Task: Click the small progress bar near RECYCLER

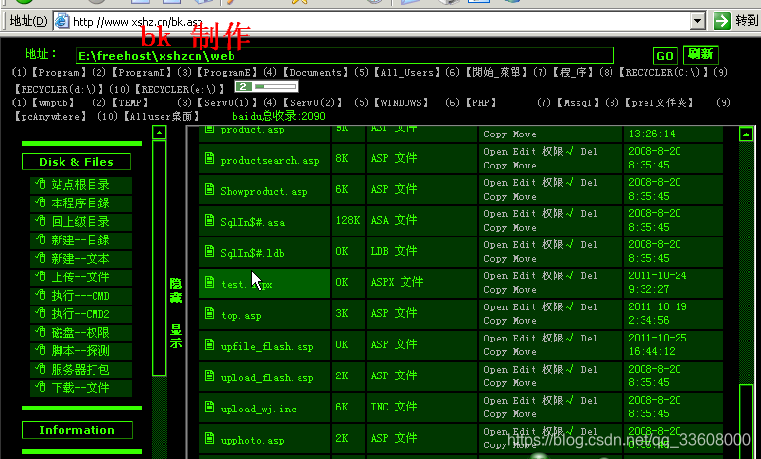Action: 266,86
